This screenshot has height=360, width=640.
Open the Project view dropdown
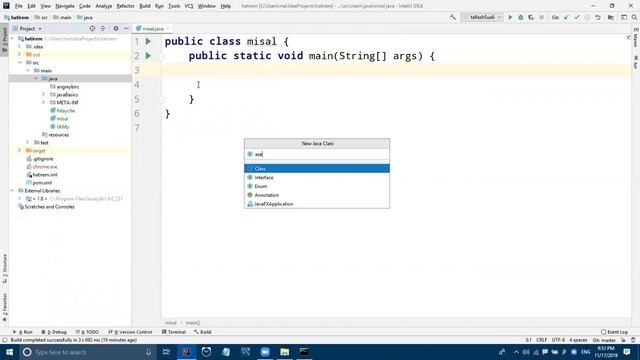(x=27, y=29)
